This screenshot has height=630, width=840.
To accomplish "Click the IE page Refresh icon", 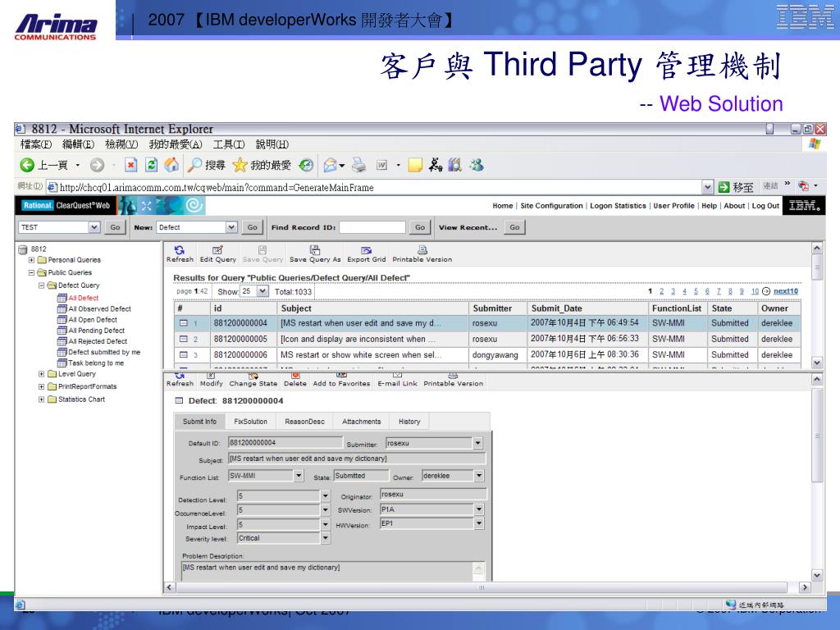I will (x=152, y=165).
